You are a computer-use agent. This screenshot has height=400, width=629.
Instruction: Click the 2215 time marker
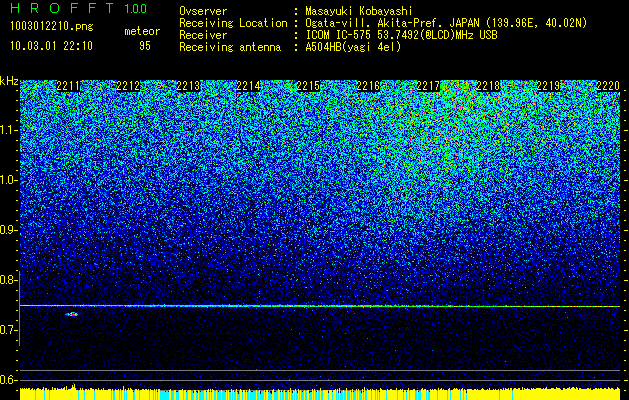(308, 85)
